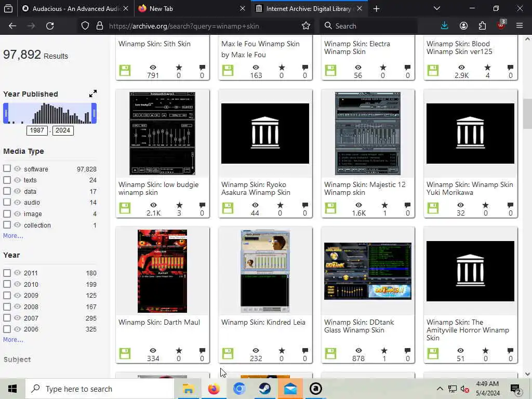
Task: Check the audio media type checkbox
Action: 7,202
